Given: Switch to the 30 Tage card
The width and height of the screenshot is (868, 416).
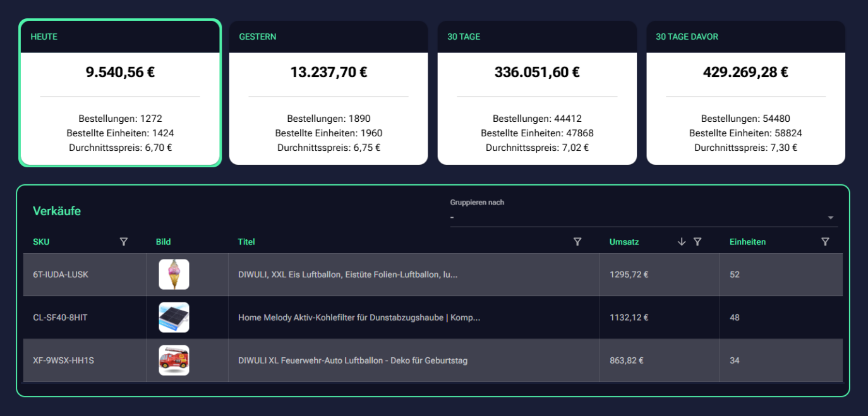Looking at the screenshot, I should (537, 93).
